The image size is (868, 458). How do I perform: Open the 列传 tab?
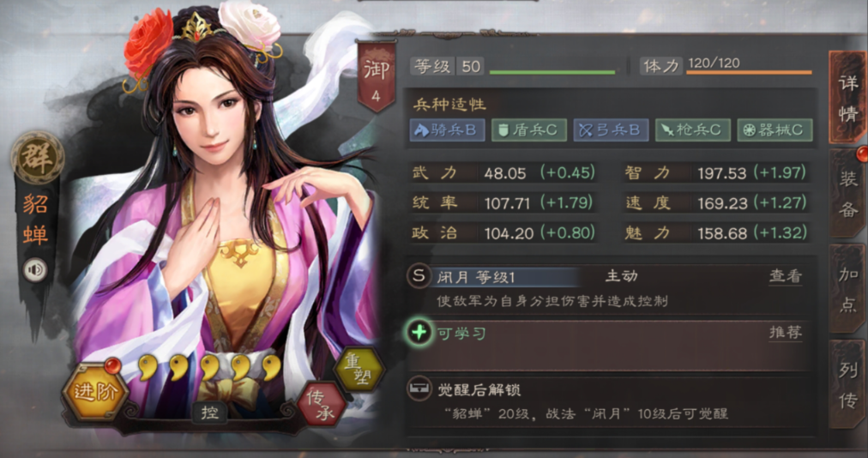point(847,384)
